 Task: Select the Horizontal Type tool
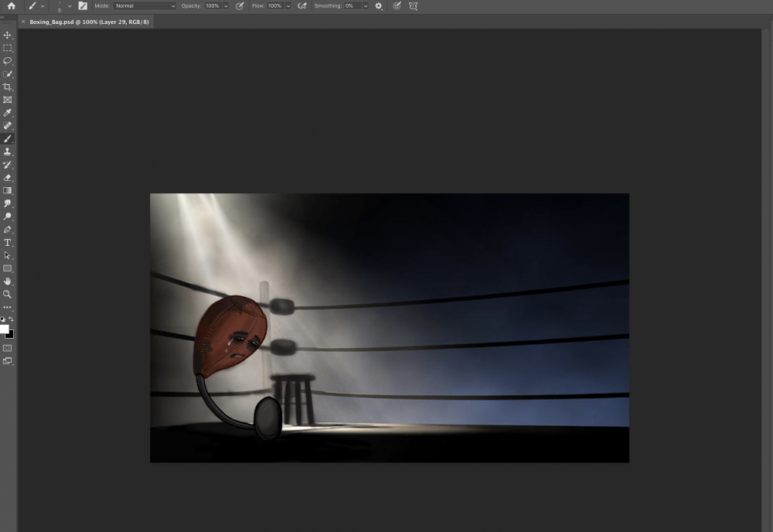8,242
